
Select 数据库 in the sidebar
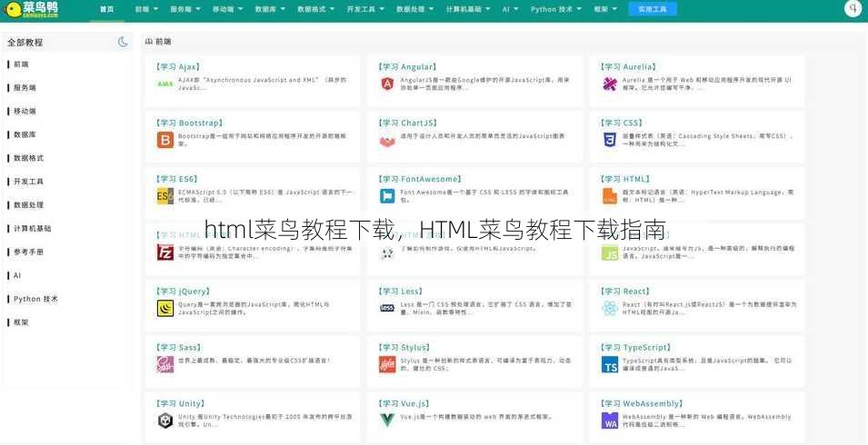click(x=25, y=134)
